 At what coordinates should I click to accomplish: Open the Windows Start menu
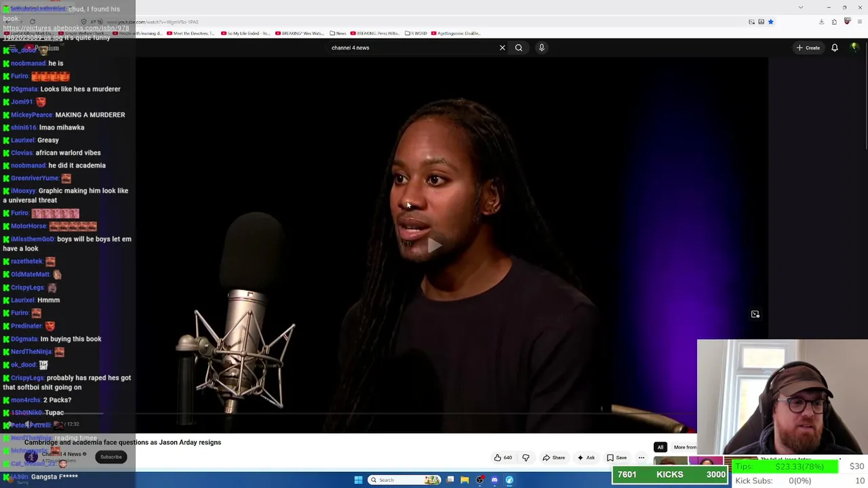(x=358, y=480)
